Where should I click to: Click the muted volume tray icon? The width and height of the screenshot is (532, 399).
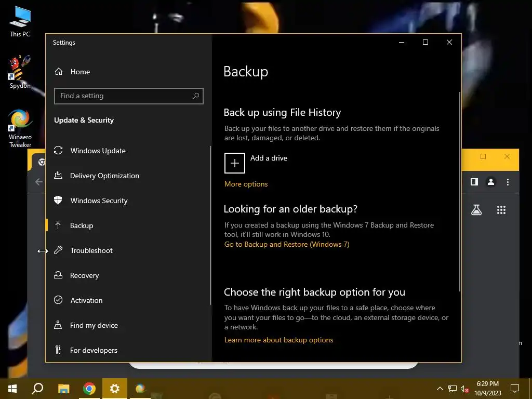coord(464,389)
